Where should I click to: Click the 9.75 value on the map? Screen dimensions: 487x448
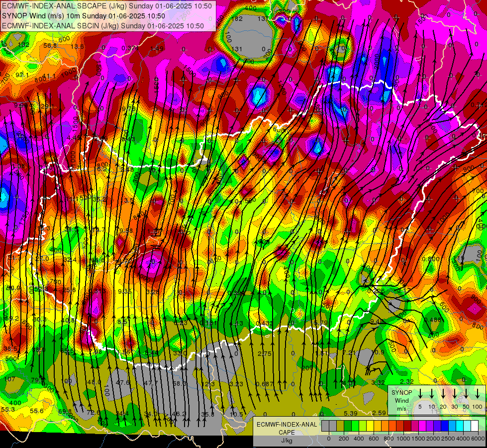(x=129, y=109)
